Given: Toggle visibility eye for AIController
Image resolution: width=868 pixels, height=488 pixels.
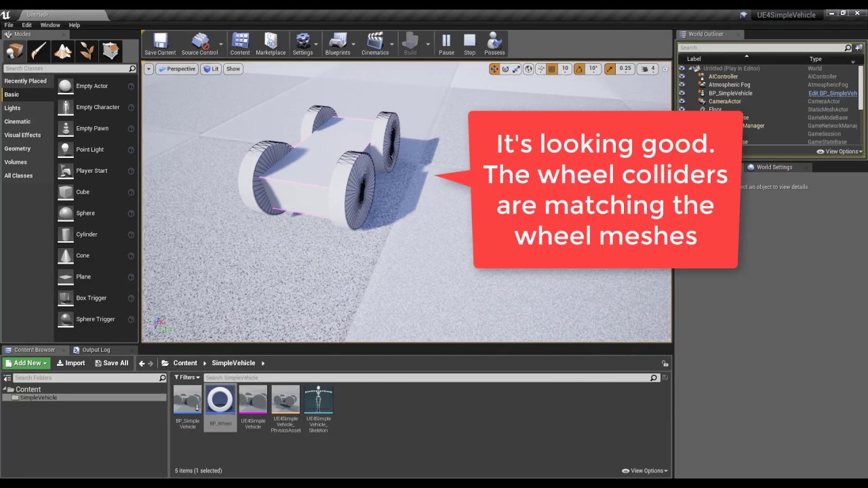Looking at the screenshot, I should coord(682,77).
